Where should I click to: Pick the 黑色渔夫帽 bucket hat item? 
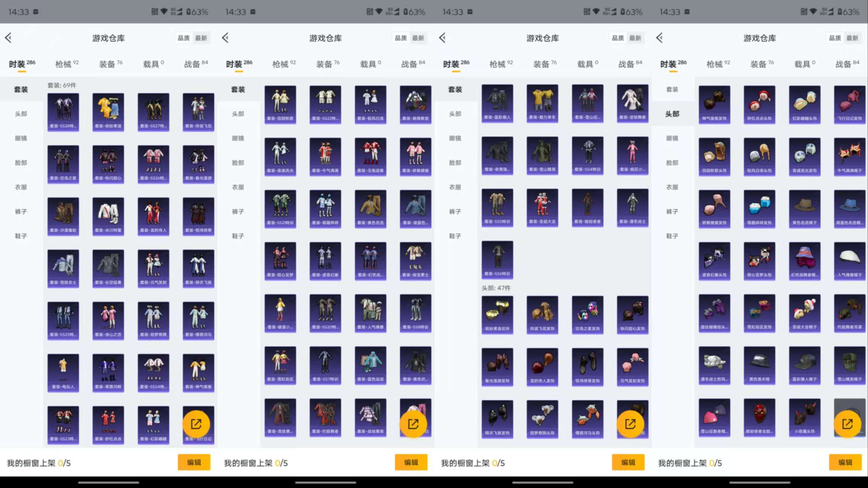(759, 365)
